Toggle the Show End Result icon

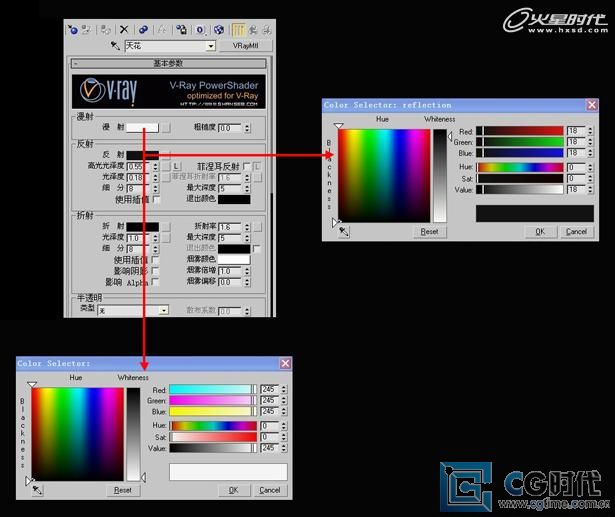(238, 29)
